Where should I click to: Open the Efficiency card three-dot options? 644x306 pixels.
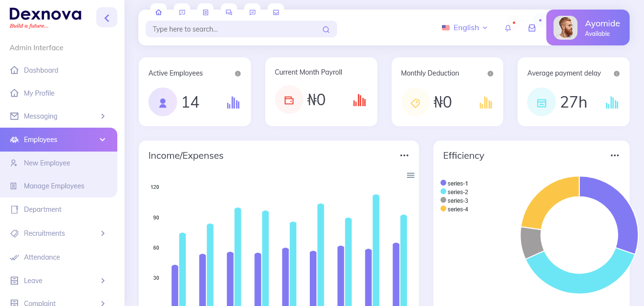pos(615,155)
